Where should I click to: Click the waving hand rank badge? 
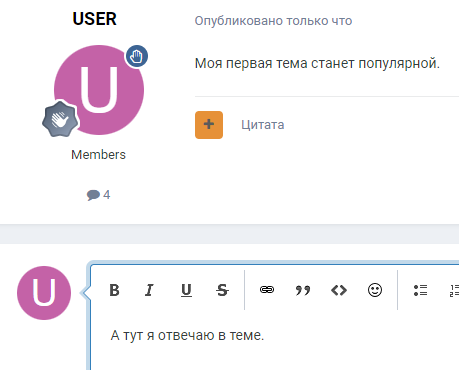pyautogui.click(x=60, y=119)
